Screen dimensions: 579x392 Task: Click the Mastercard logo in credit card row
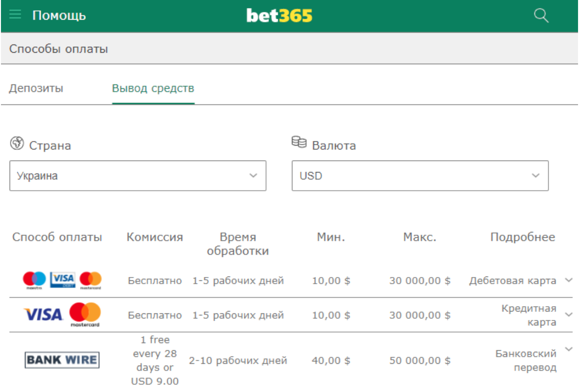click(x=85, y=315)
